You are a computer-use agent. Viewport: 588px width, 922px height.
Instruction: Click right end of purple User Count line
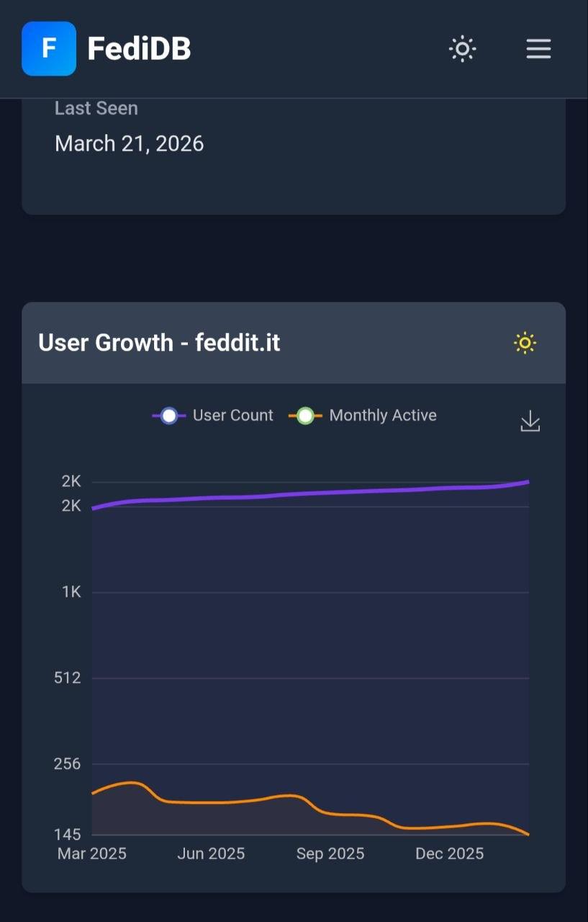(528, 482)
